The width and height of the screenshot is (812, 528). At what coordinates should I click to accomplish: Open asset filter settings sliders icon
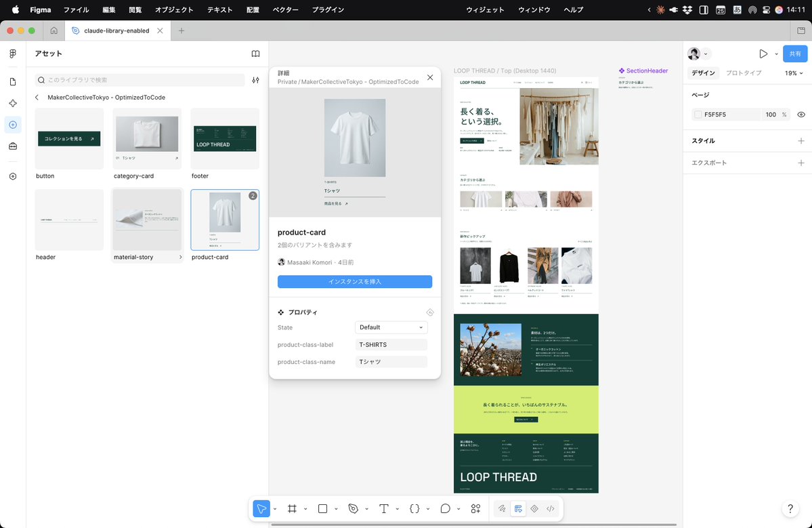click(255, 80)
